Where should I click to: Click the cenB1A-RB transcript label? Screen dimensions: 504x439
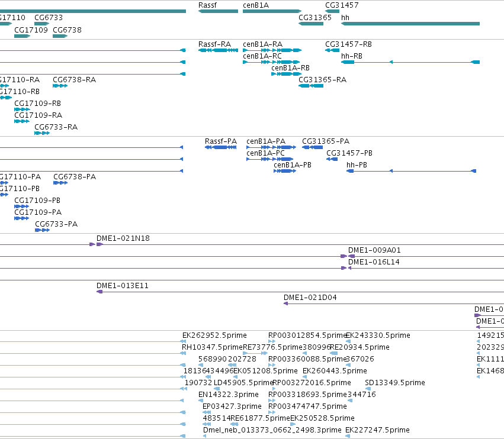point(290,68)
